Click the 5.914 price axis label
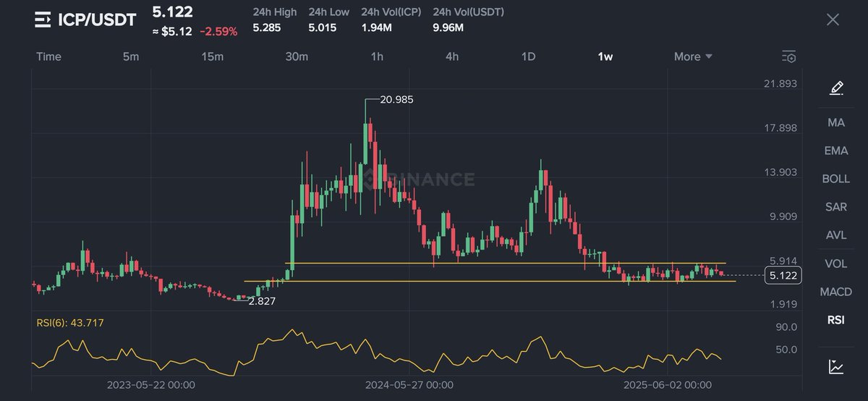Screen dimensions: 868x401 point(783,261)
